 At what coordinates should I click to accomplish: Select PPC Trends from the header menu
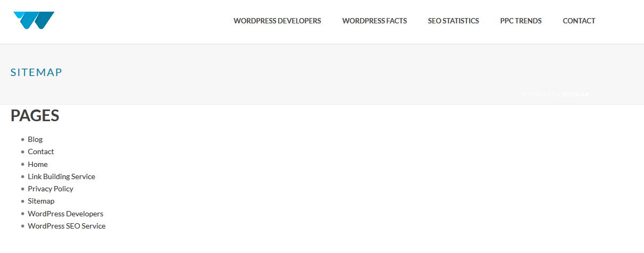point(521,21)
